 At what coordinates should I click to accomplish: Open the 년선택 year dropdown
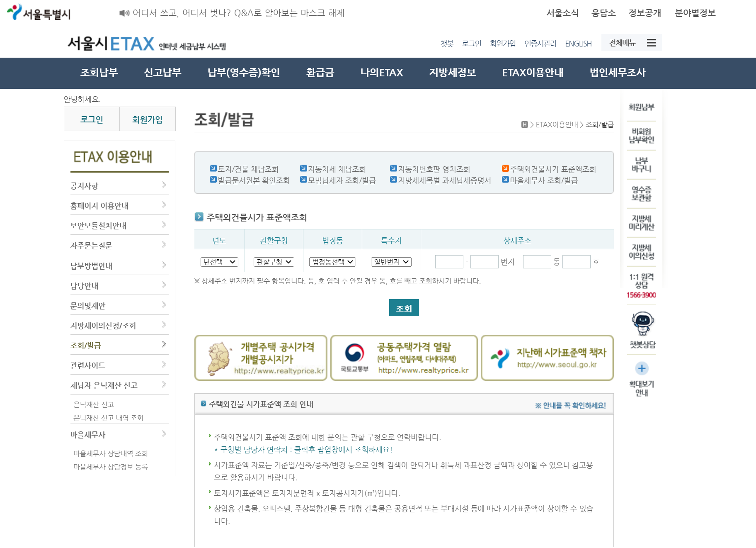tap(219, 262)
